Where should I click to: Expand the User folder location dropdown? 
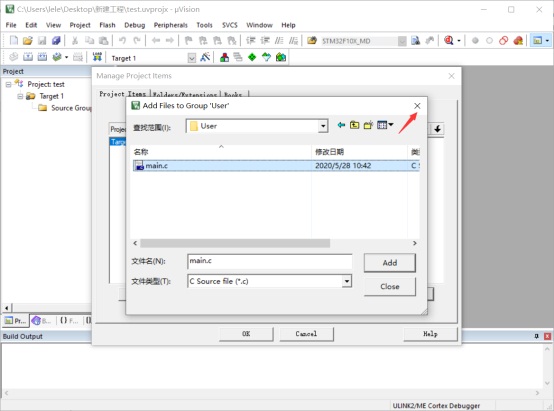(x=323, y=126)
